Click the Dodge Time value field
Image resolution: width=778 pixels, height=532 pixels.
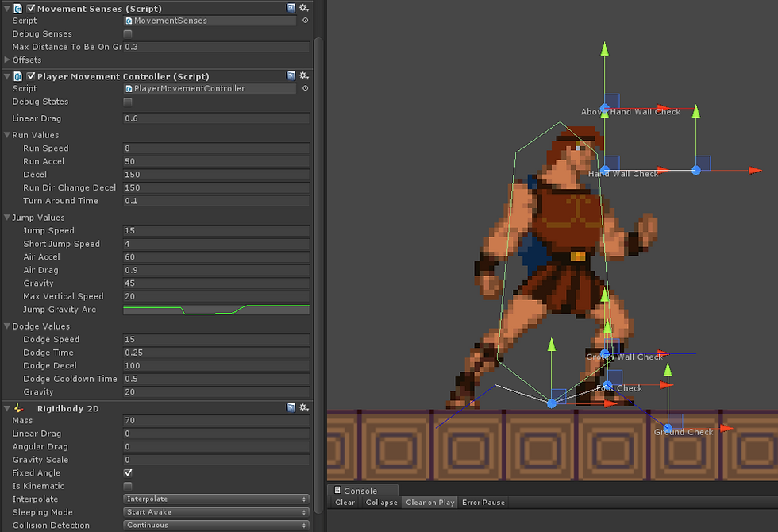(x=216, y=353)
